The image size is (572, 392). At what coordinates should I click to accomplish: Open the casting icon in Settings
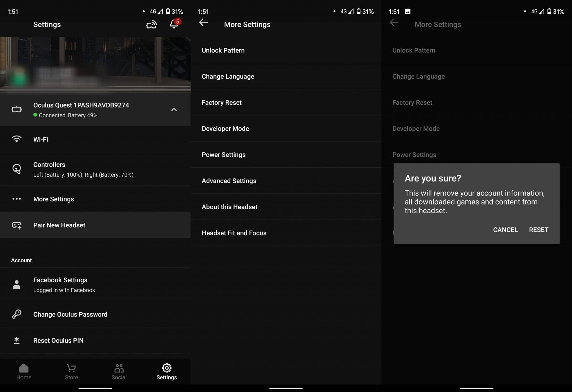point(152,25)
